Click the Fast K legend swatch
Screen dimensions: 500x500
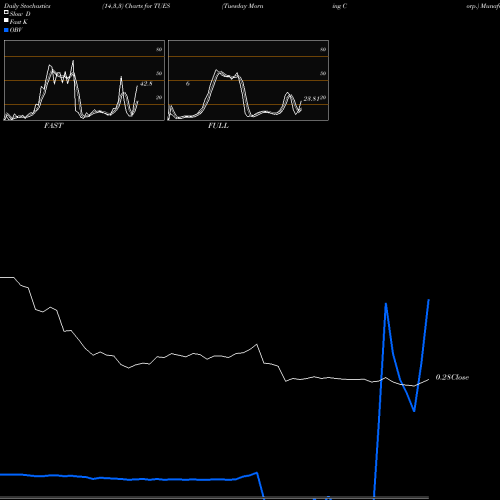(x=6, y=20)
